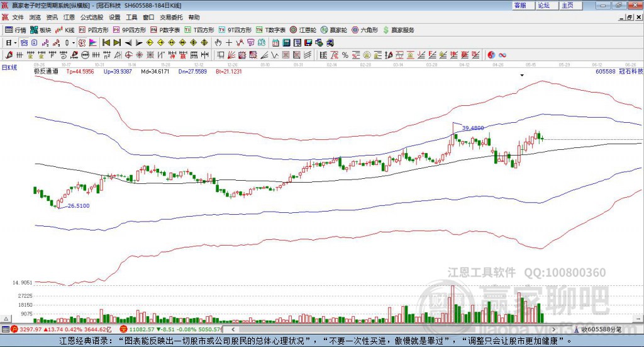
Task: Open the 9P四方形 tool
Action: [130, 30]
